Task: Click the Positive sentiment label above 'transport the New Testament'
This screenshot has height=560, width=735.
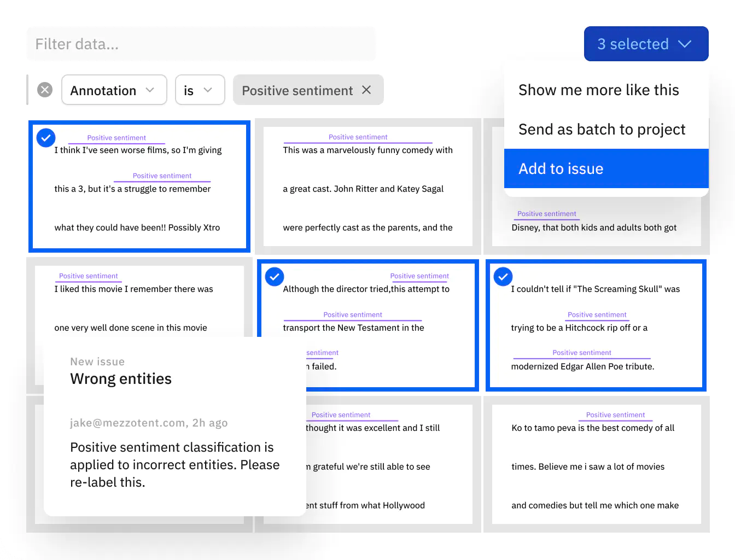Action: [353, 315]
